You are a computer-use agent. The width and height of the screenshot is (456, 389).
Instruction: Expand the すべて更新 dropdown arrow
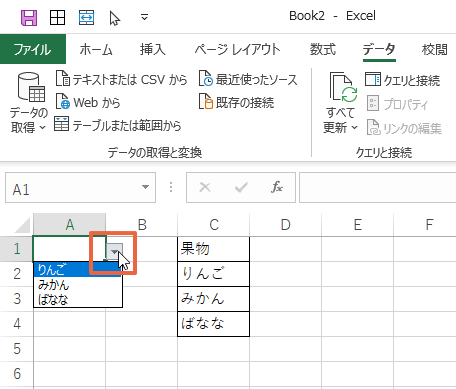point(355,127)
